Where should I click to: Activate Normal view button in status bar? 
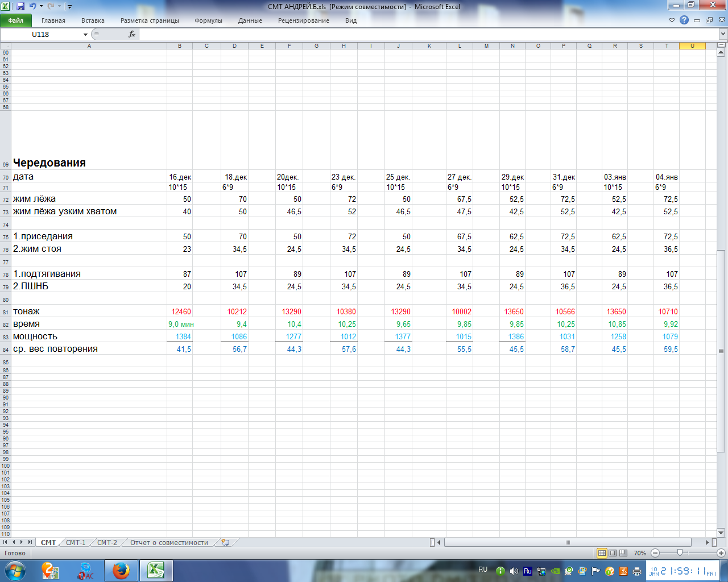tap(602, 553)
